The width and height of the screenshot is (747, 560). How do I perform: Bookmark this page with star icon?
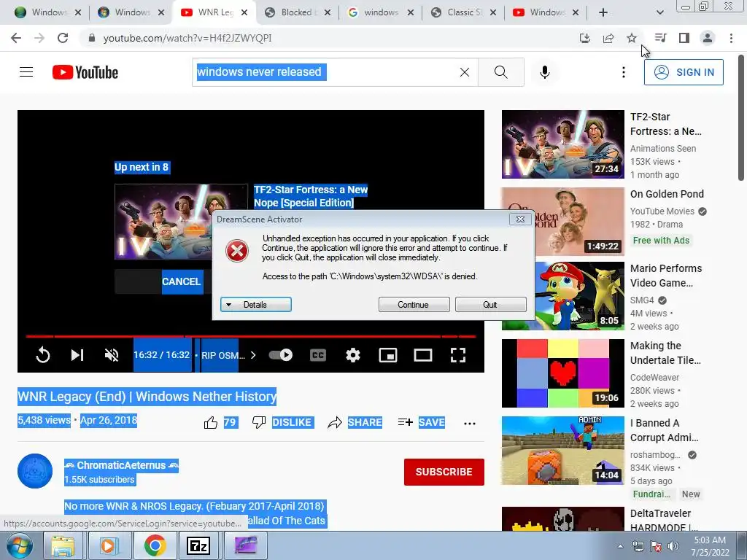[x=632, y=38]
